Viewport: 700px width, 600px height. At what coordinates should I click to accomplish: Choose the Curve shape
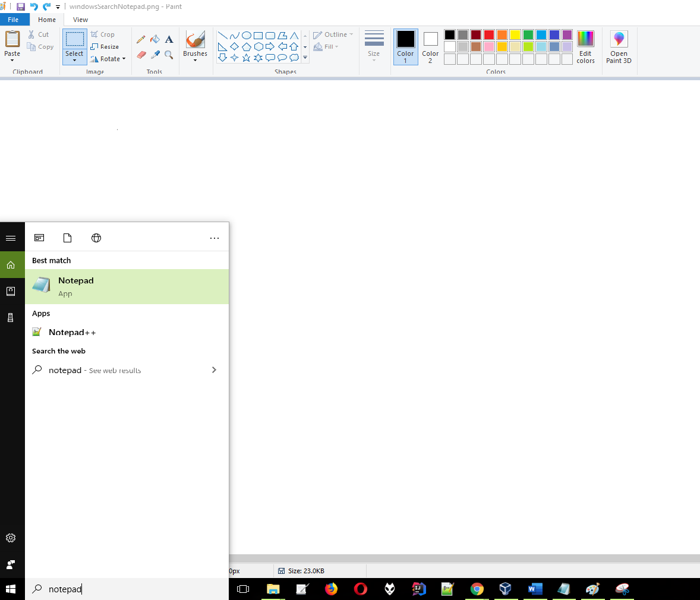pyautogui.click(x=234, y=35)
